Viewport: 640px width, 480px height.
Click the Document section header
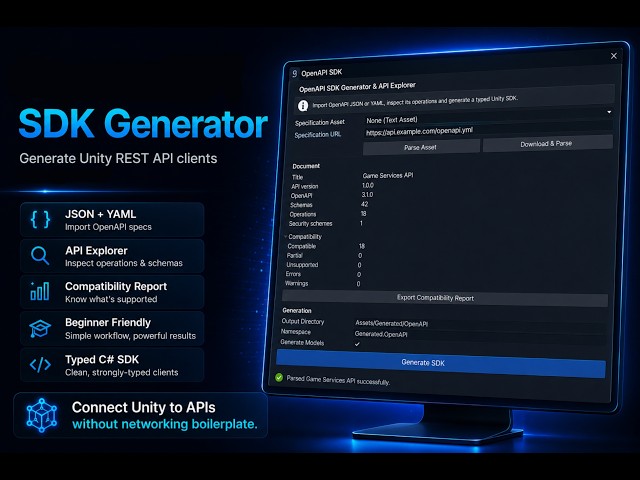tap(306, 166)
